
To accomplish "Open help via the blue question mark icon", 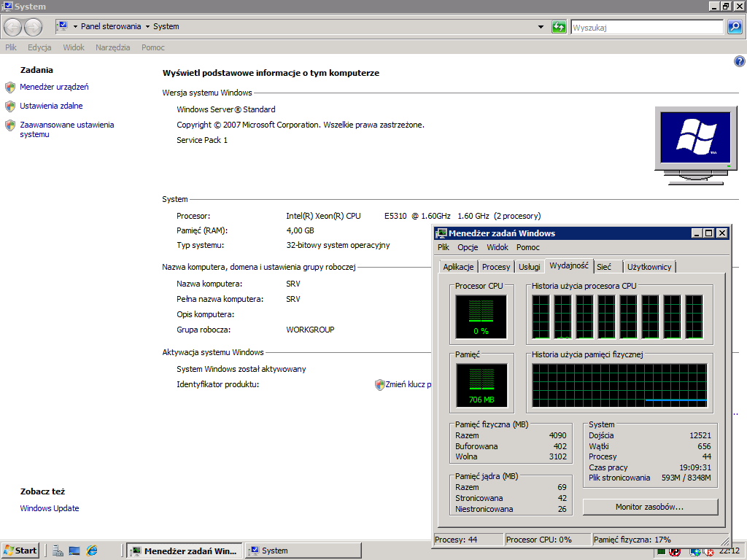I will (740, 61).
